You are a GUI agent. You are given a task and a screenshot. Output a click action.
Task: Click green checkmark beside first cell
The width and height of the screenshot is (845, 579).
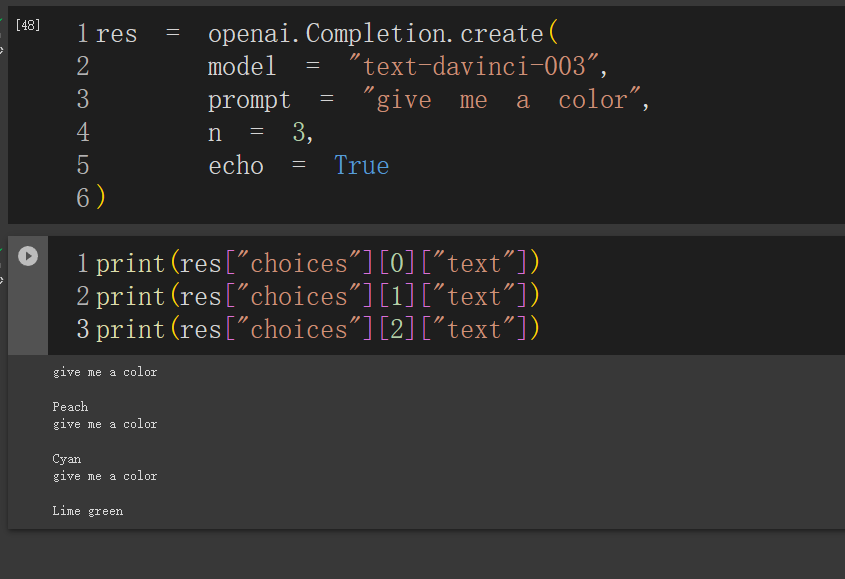click(2, 20)
